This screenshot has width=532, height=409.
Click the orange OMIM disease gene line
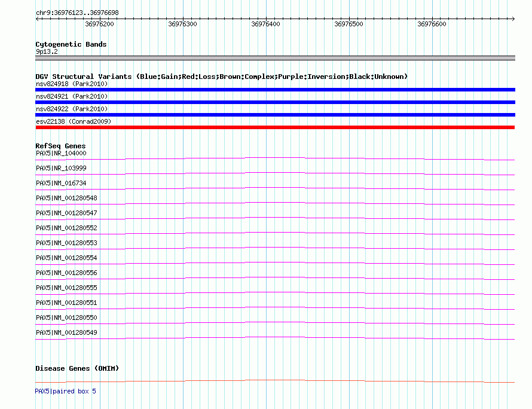tap(275, 380)
